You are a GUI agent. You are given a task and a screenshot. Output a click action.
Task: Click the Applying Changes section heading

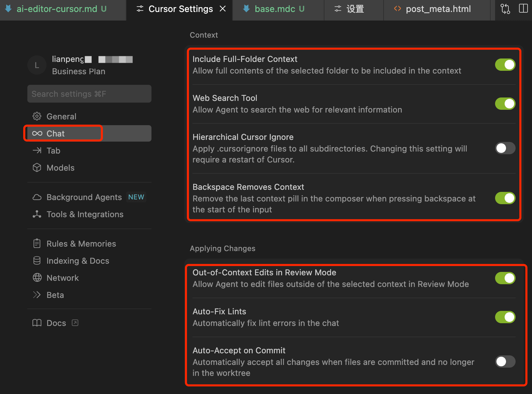223,248
